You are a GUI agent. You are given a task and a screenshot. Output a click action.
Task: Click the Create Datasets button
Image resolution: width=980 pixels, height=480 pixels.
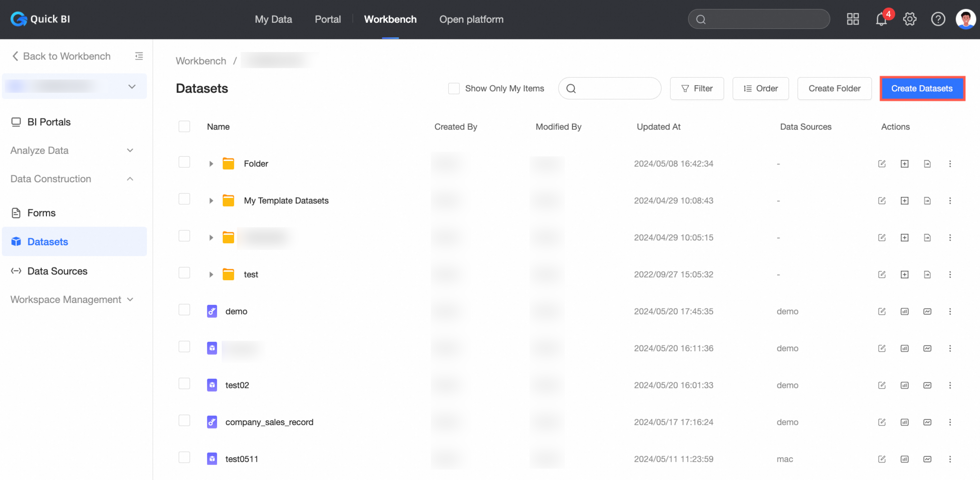[x=922, y=89]
